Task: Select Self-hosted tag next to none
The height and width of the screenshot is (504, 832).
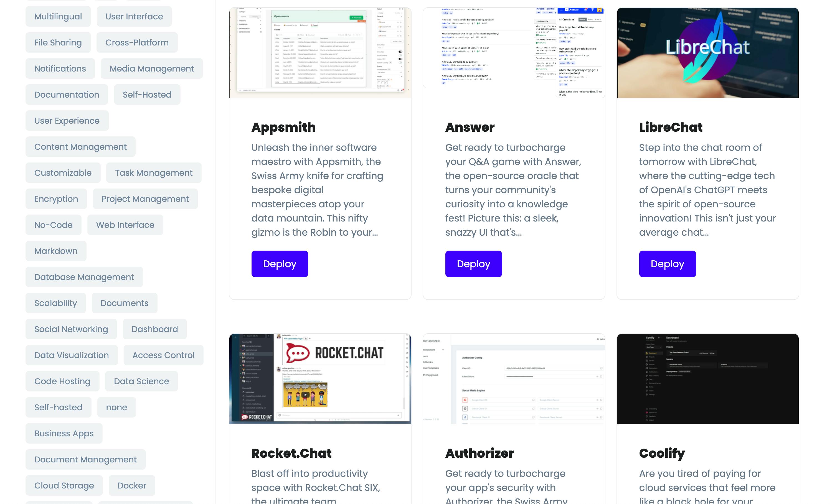Action: [59, 408]
